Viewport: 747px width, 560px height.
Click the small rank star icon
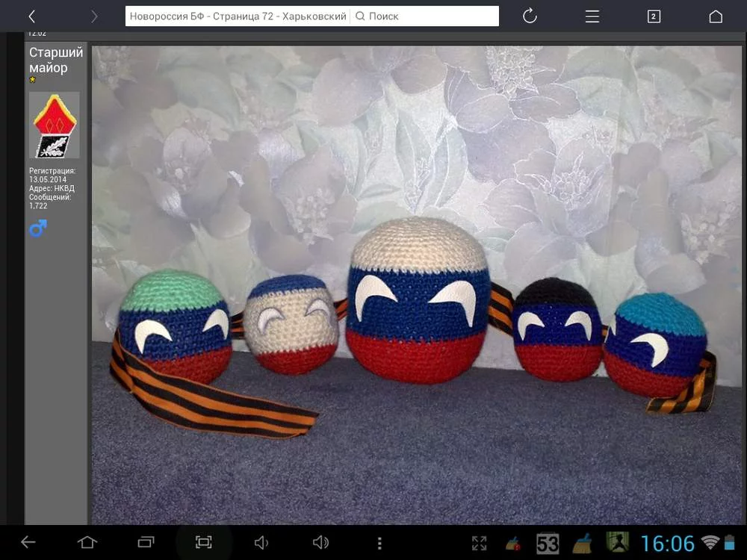[x=32, y=80]
